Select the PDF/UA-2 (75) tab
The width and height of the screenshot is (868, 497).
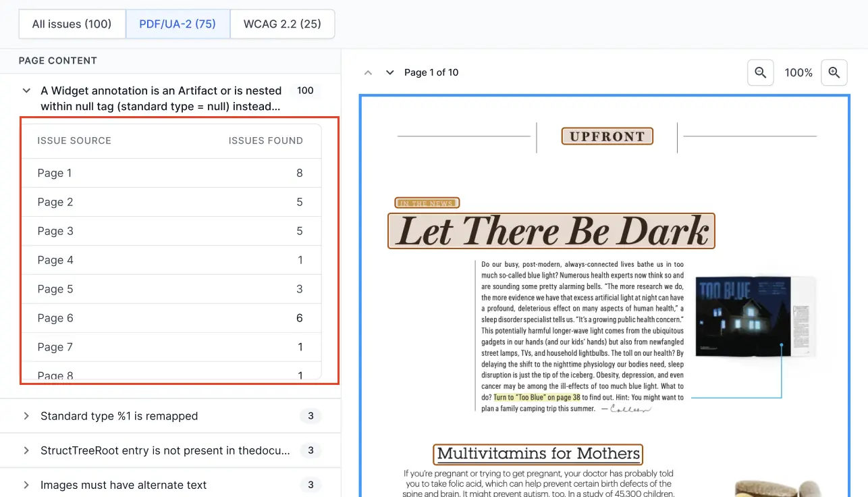(178, 24)
